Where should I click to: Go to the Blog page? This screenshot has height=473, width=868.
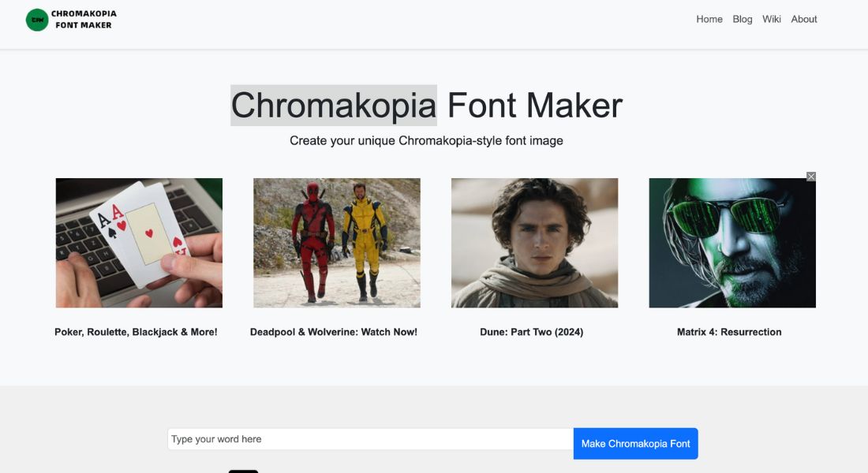pos(743,19)
